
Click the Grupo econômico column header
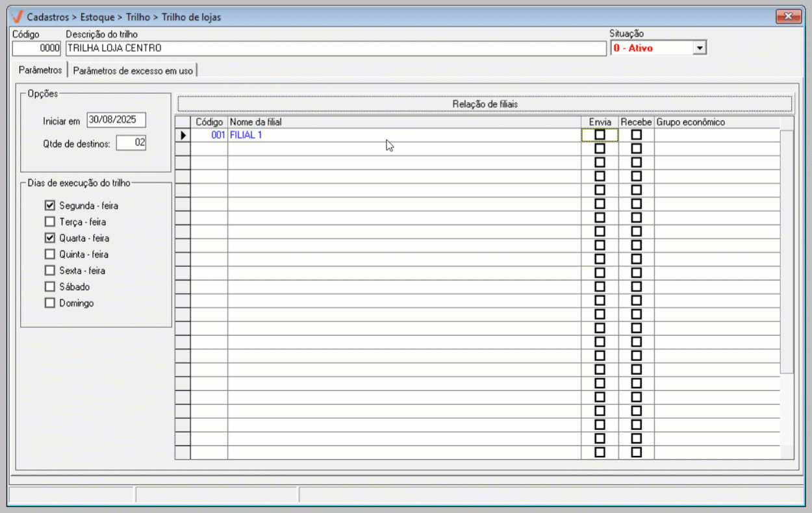point(717,122)
